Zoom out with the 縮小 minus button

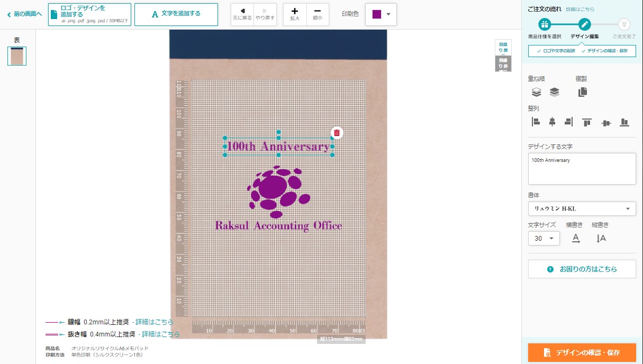tap(318, 14)
